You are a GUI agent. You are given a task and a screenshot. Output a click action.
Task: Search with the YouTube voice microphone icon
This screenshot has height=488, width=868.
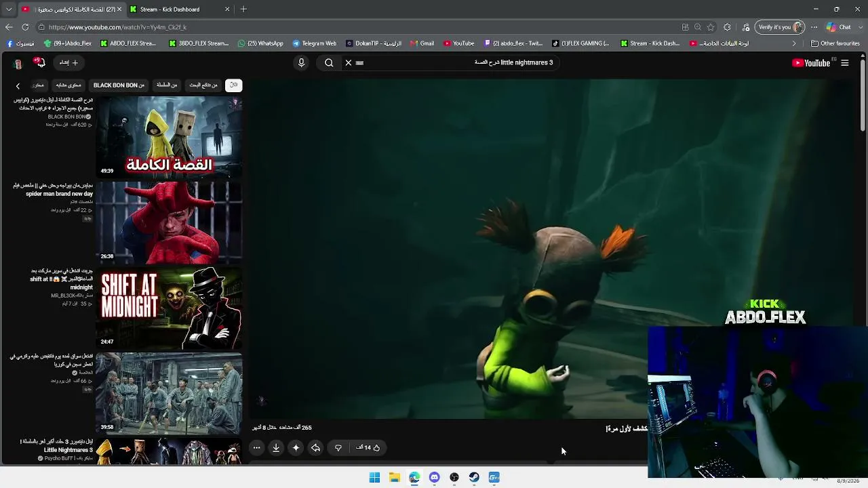coord(302,62)
